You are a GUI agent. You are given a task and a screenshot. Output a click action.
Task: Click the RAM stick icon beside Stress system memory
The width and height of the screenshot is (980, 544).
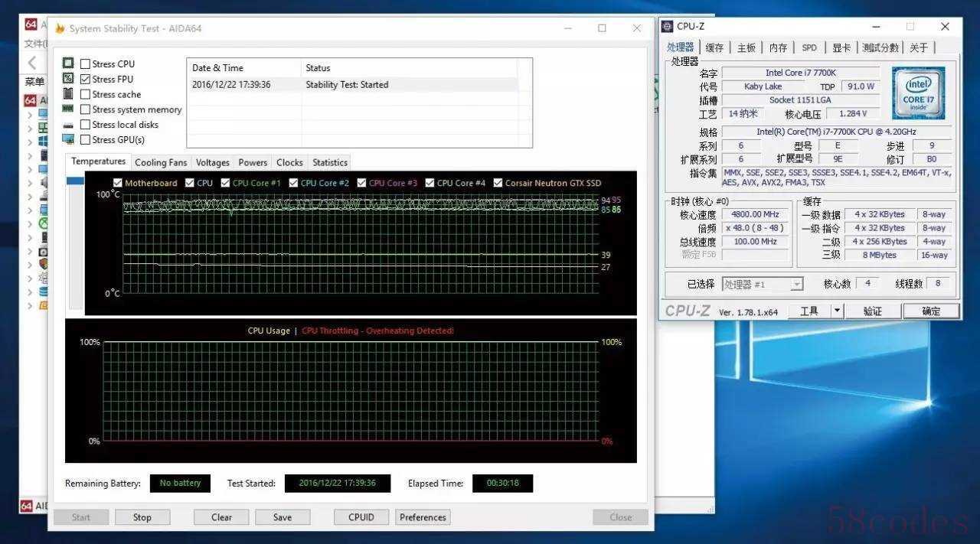click(x=68, y=109)
